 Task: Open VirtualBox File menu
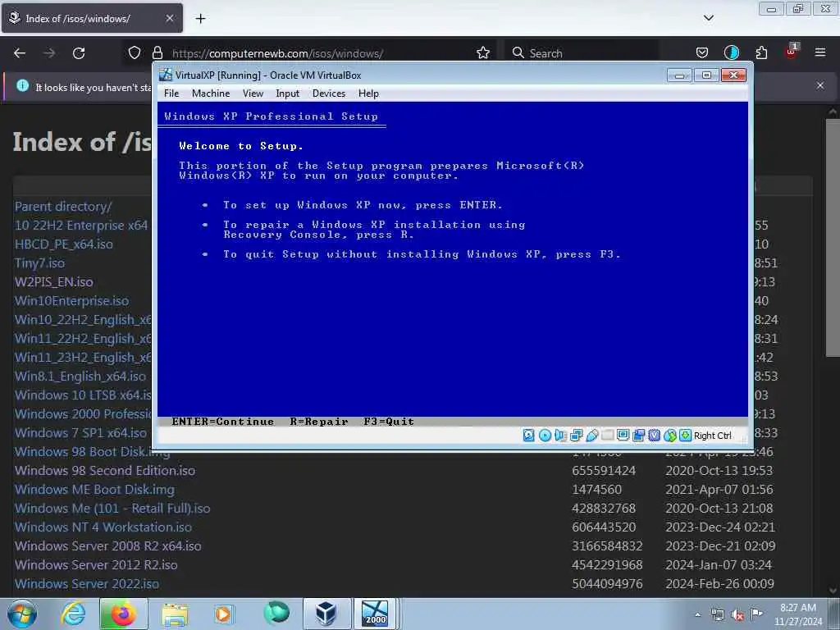tap(171, 94)
